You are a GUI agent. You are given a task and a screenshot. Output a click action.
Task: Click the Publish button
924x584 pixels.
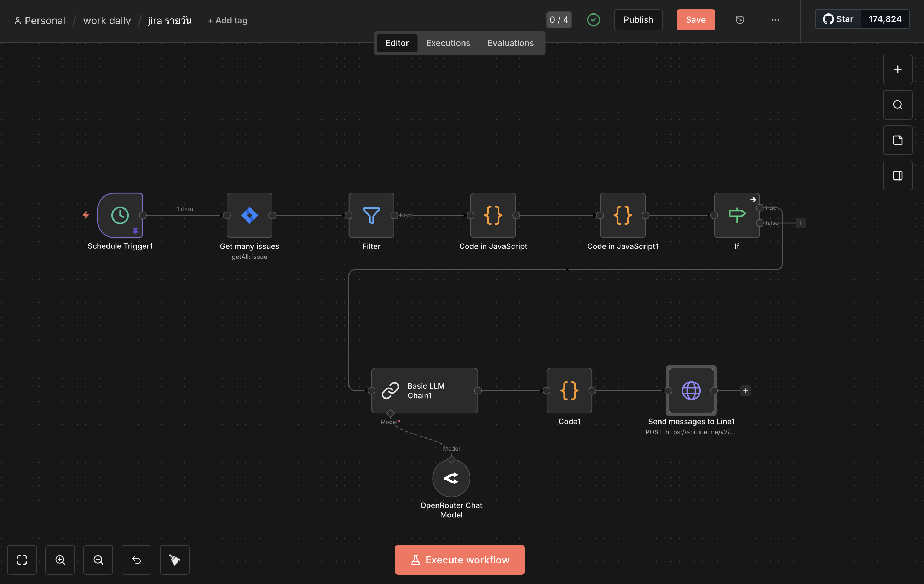(638, 19)
